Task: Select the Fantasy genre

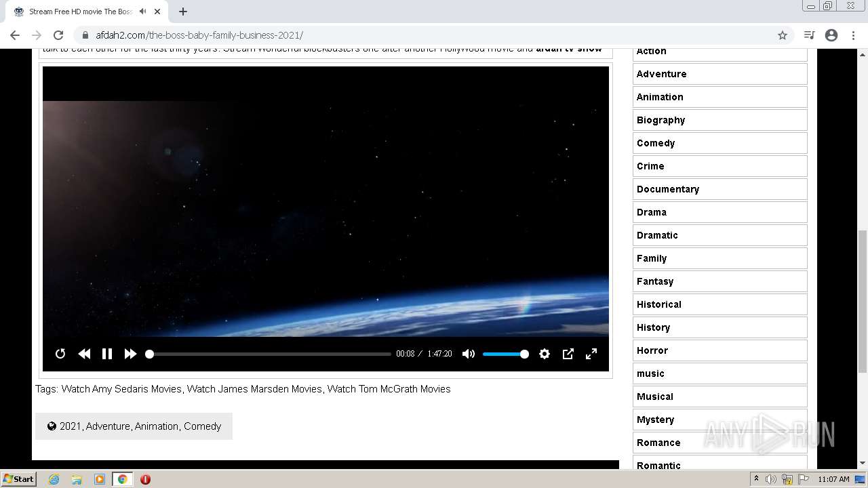Action: 720,281
